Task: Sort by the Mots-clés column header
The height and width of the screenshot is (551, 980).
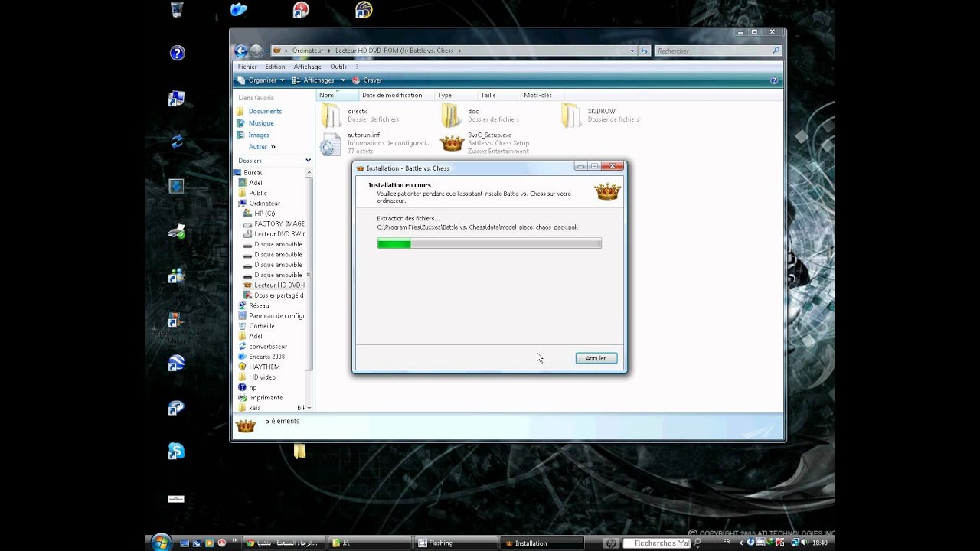Action: coord(541,95)
